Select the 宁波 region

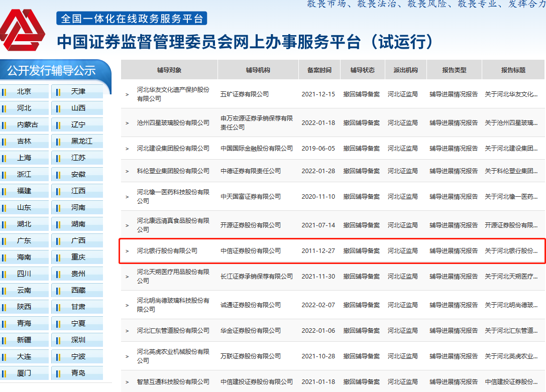pos(77,357)
